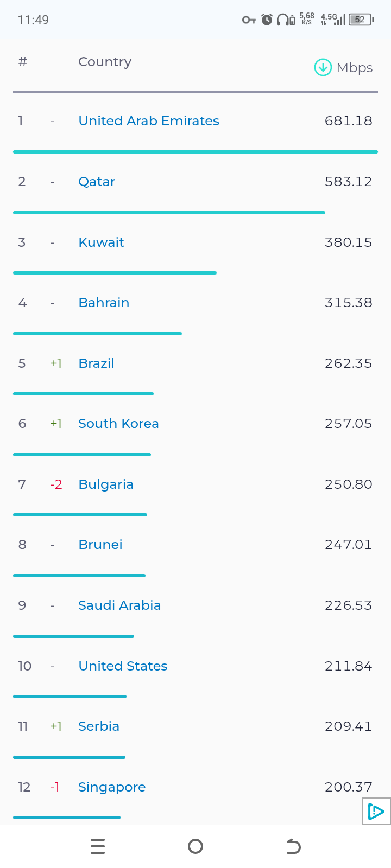The width and height of the screenshot is (391, 868).
Task: Tap the alarm clock status icon
Action: (x=267, y=20)
